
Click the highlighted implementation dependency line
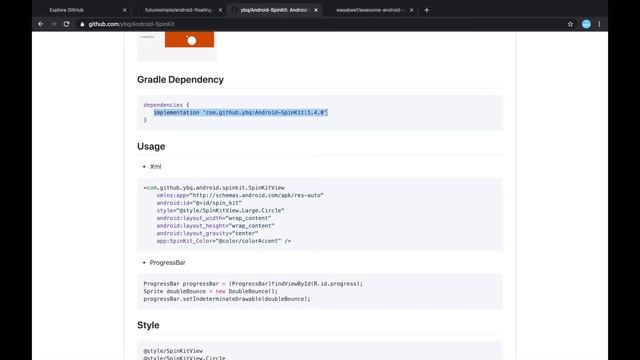click(x=241, y=112)
